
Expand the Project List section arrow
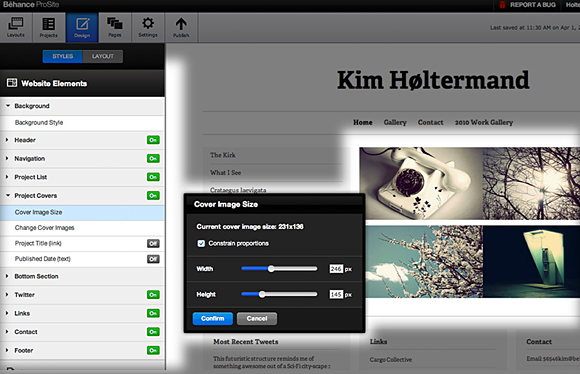coord(7,177)
